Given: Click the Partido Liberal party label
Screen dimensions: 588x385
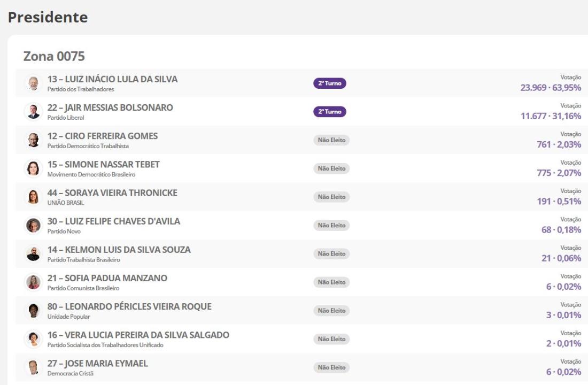Looking at the screenshot, I should click(66, 118).
